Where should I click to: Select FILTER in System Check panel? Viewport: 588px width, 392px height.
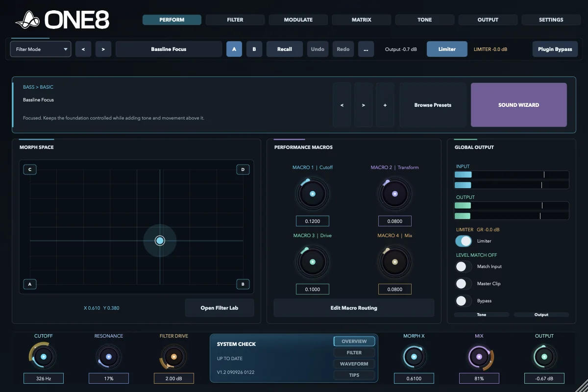coord(354,352)
